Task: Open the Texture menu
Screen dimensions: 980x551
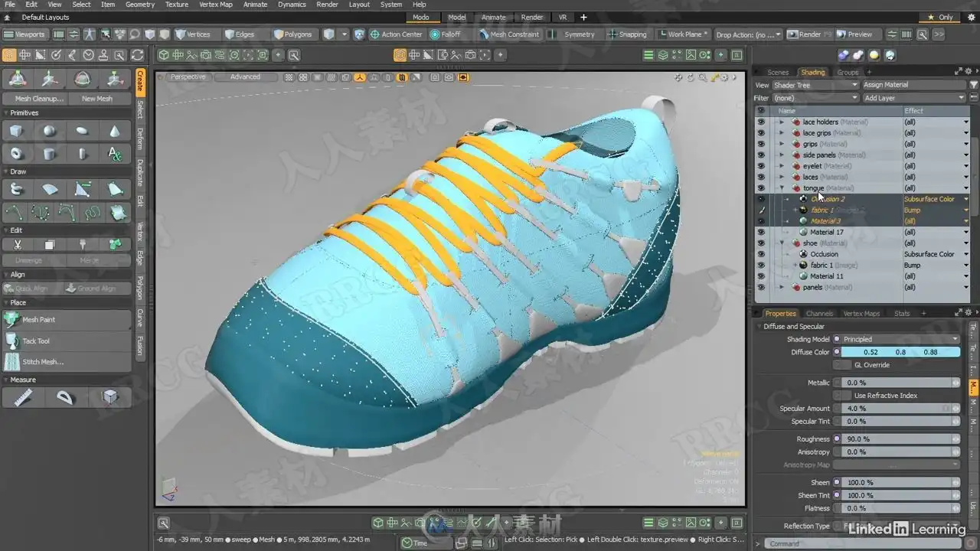Action: point(176,5)
